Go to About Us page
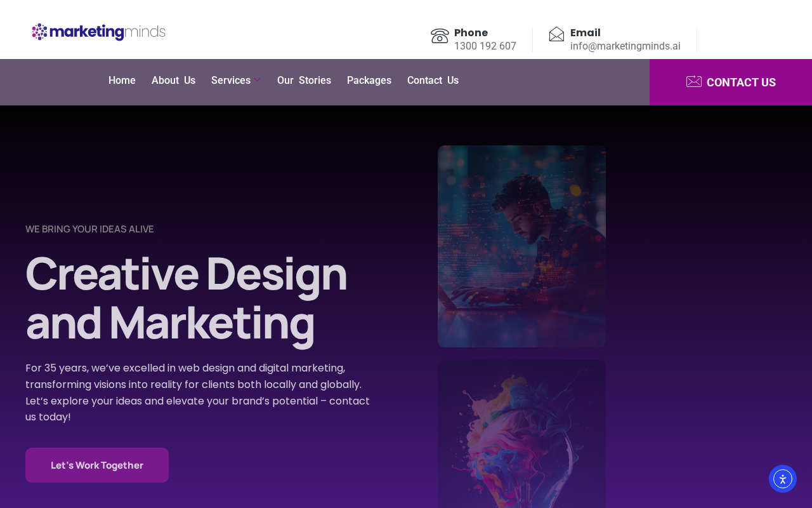This screenshot has height=508, width=812. tap(173, 81)
